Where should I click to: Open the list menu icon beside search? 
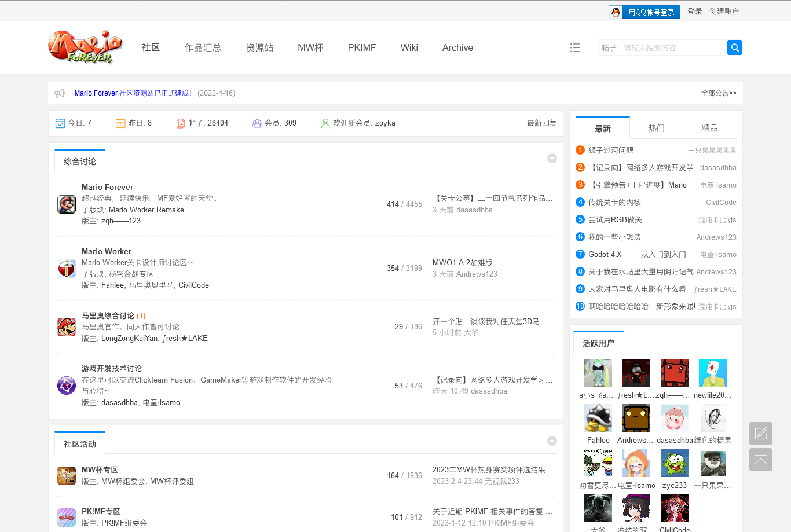tap(575, 47)
